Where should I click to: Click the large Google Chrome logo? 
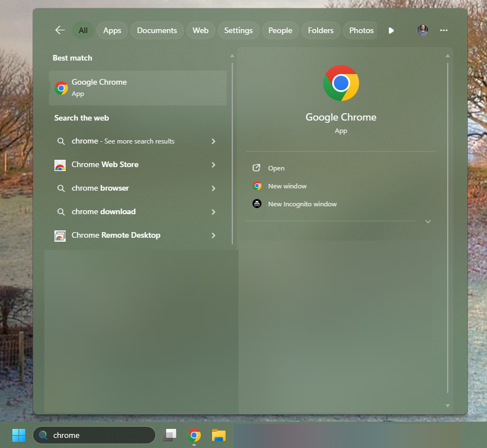(341, 83)
